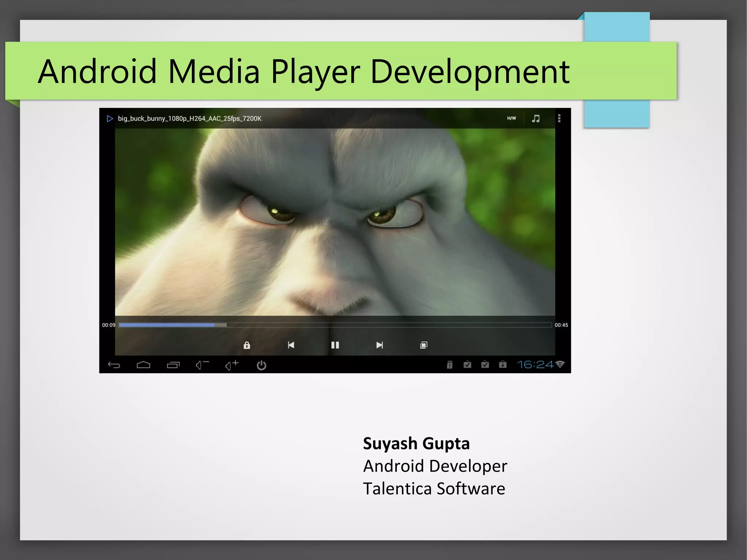Image resolution: width=747 pixels, height=560 pixels.
Task: Open the three-dot overflow menu
Action: click(x=559, y=118)
